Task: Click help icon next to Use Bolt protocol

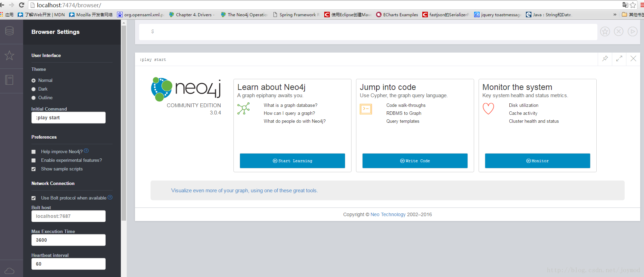Action: point(110,197)
